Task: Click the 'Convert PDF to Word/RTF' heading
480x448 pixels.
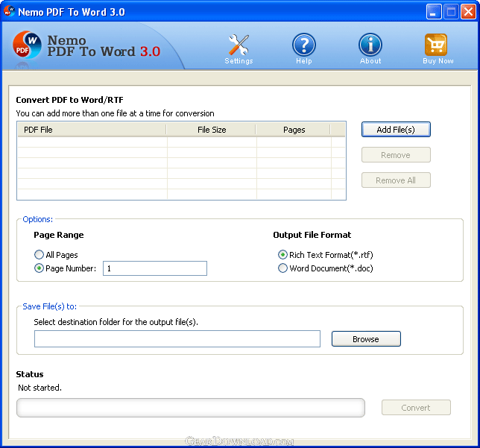Action: click(70, 100)
